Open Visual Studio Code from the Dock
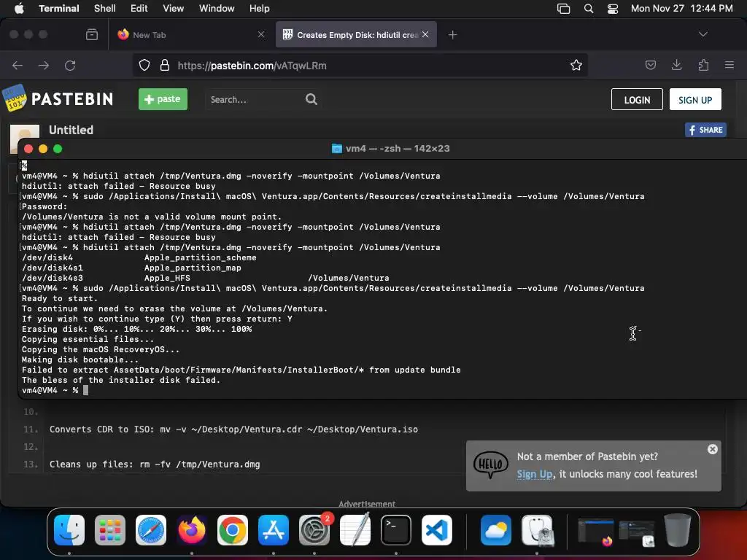The image size is (747, 560). tap(437, 530)
